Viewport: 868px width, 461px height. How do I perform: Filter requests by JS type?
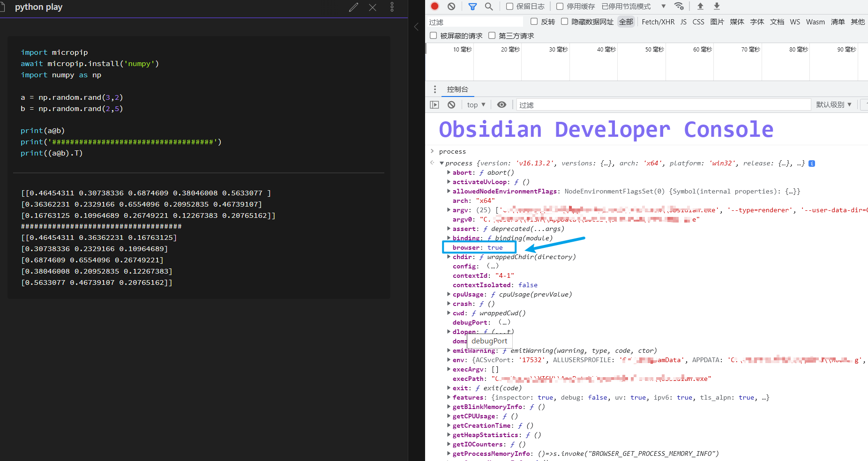683,22
